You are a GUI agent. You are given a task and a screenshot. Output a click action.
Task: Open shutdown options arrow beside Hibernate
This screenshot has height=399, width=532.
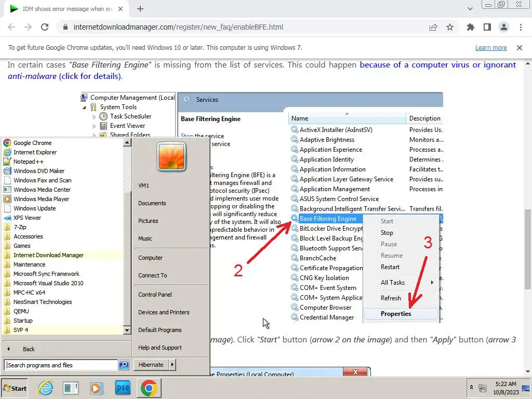pos(172,365)
